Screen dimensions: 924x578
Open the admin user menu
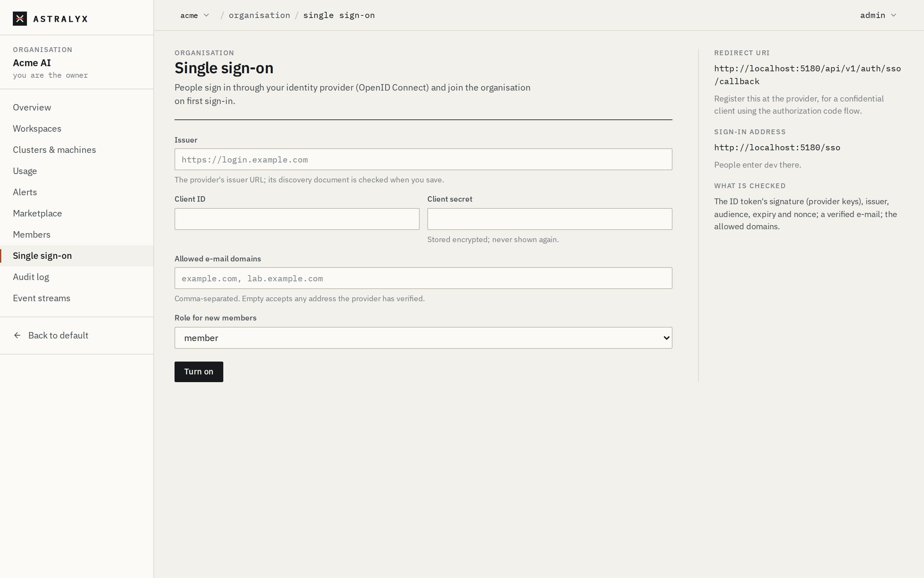click(x=878, y=15)
